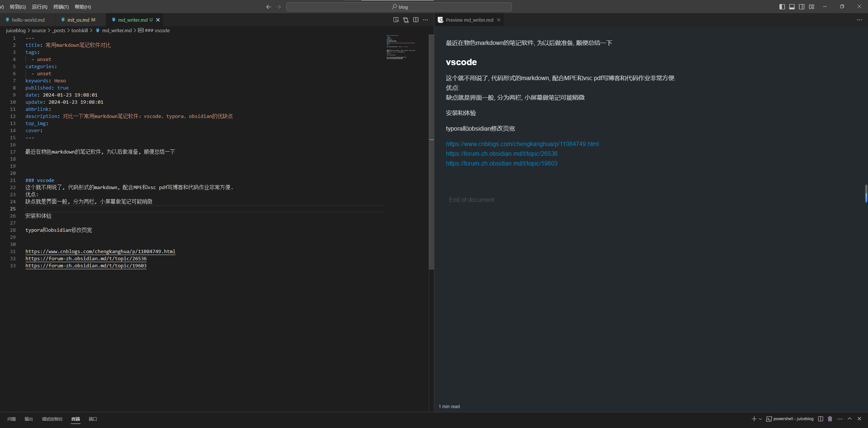Toggle bottom panel visibility
The width and height of the screenshot is (868, 428).
click(792, 7)
